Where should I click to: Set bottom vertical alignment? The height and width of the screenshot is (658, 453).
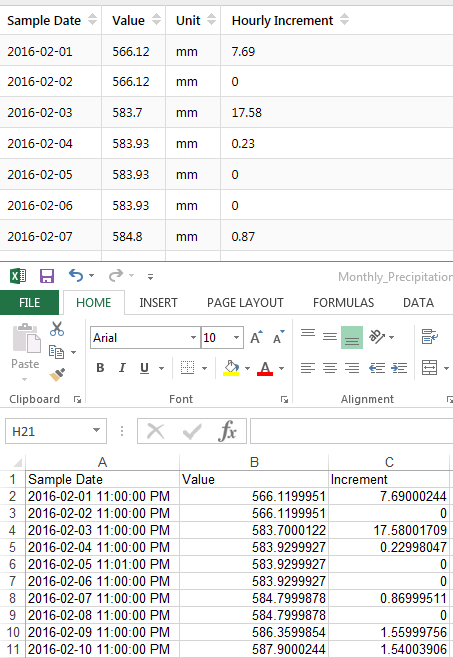(352, 337)
